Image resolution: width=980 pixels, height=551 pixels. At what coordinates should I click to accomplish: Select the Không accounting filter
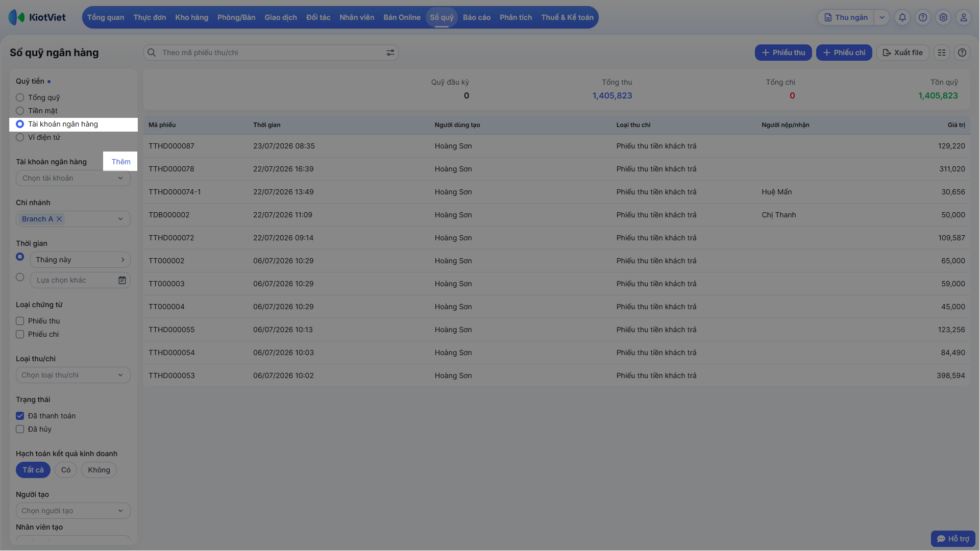(x=99, y=470)
